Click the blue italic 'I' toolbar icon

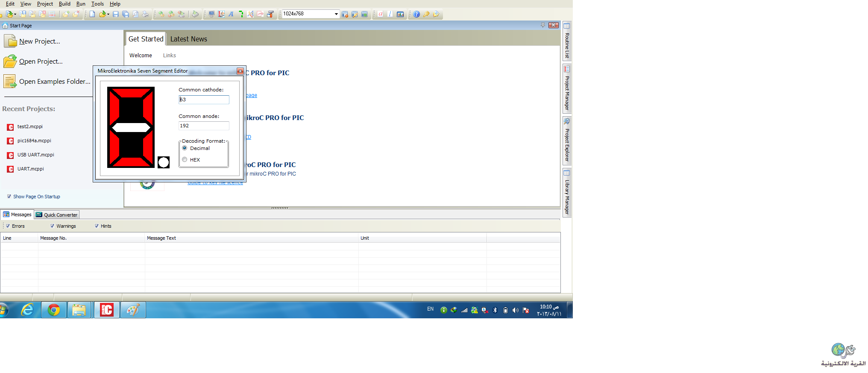tap(390, 14)
